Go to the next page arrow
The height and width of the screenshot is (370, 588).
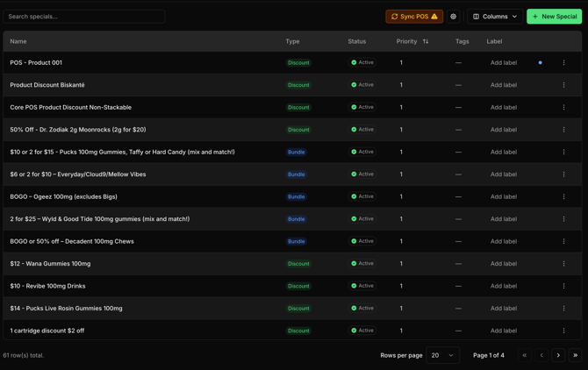pyautogui.click(x=558, y=355)
